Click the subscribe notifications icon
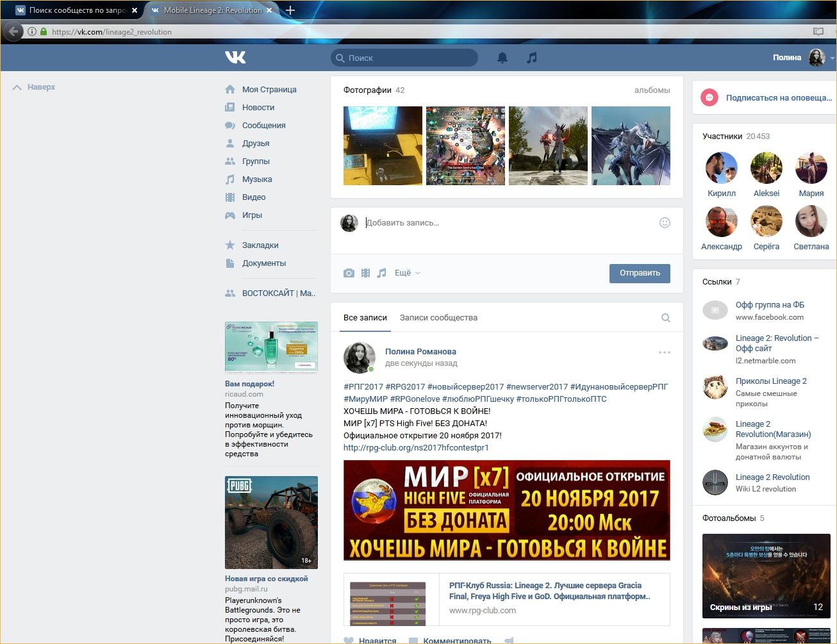Viewport: 837px width, 644px height. 709,97
